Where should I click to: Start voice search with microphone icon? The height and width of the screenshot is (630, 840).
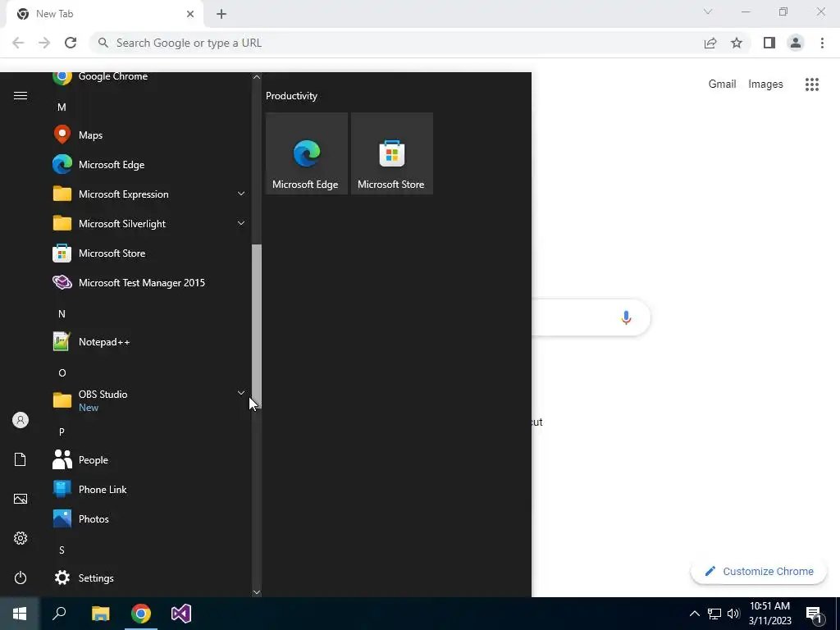coord(626,317)
